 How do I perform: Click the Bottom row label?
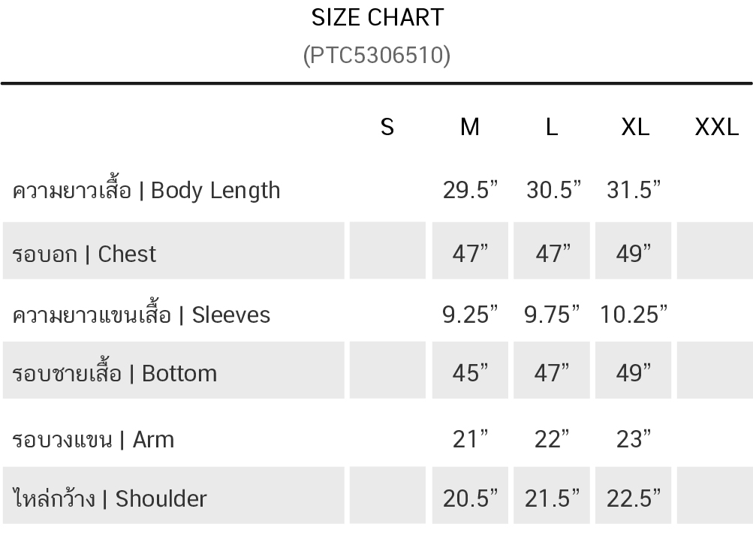point(115,373)
